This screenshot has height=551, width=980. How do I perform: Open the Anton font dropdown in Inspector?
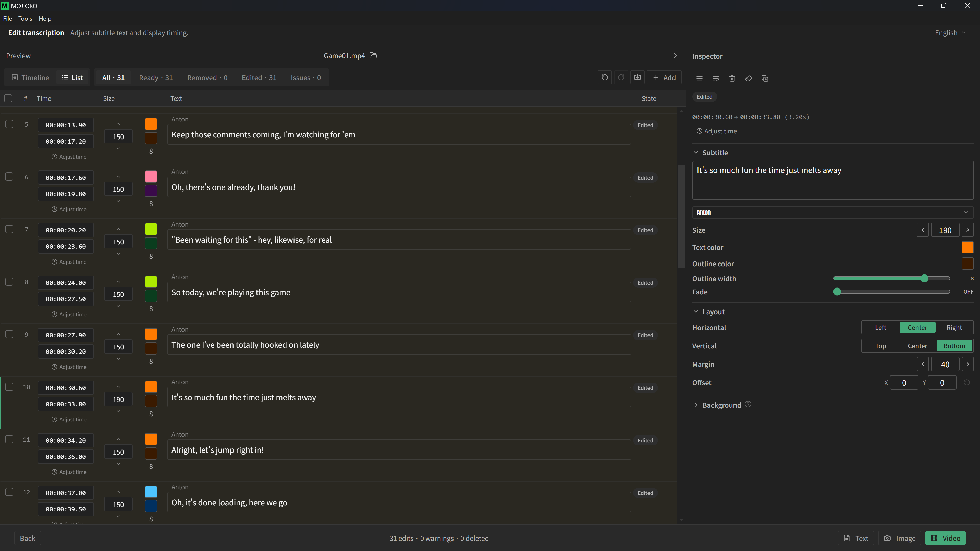point(832,212)
